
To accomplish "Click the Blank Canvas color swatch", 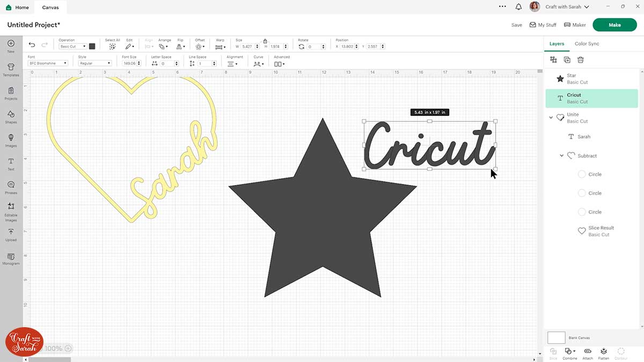I will point(556,338).
